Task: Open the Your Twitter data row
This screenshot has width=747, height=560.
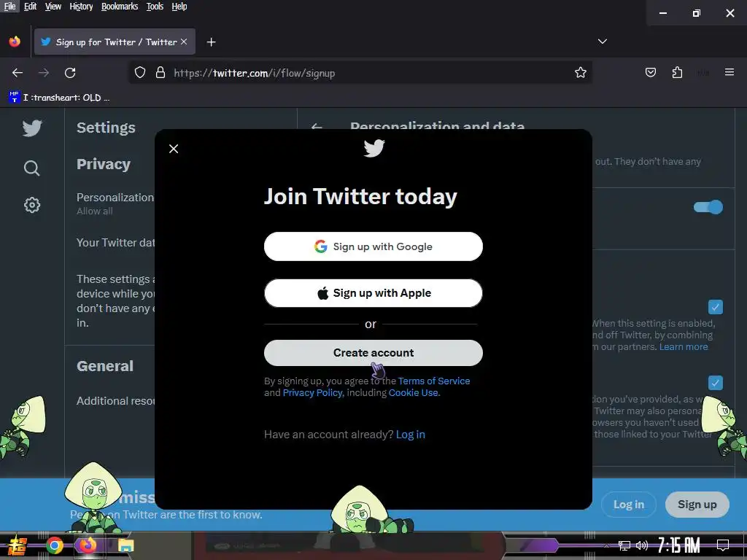Action: pyautogui.click(x=115, y=243)
